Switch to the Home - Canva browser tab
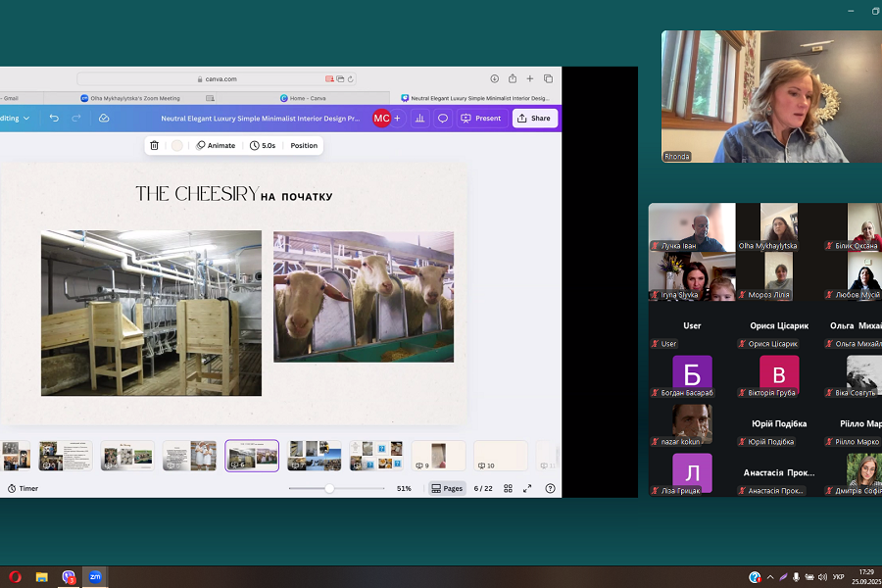 [304, 98]
